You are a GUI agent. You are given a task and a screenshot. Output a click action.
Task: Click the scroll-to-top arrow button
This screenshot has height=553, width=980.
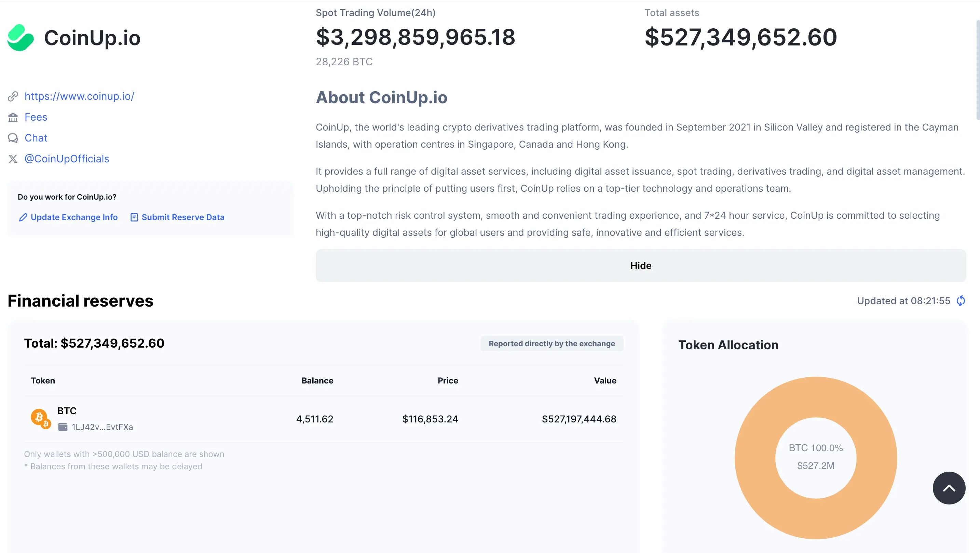pyautogui.click(x=949, y=488)
